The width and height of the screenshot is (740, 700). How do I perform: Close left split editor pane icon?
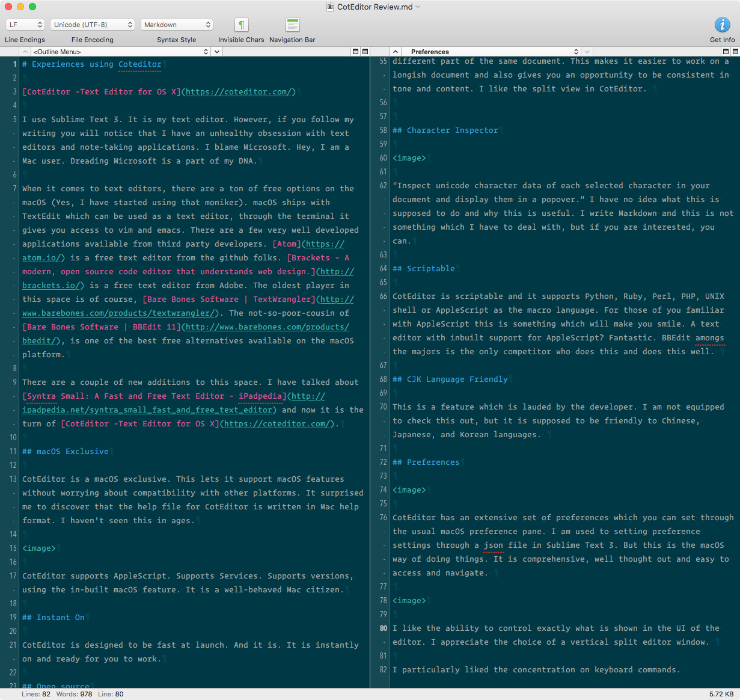point(355,52)
